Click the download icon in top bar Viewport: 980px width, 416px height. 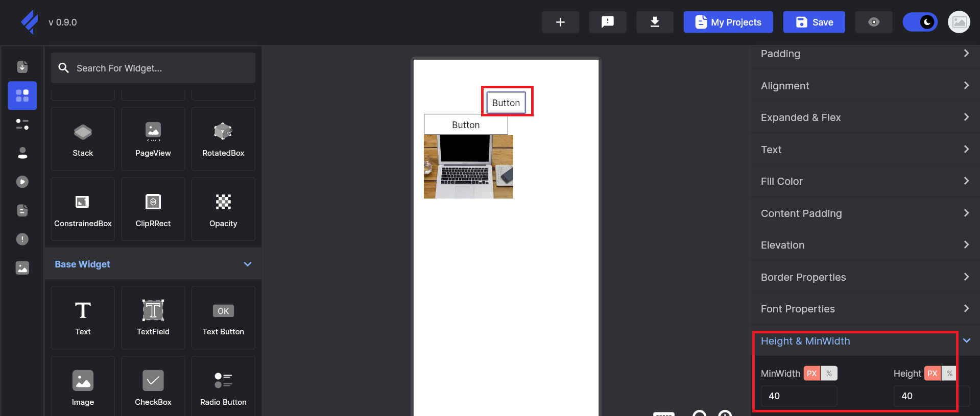tap(654, 22)
